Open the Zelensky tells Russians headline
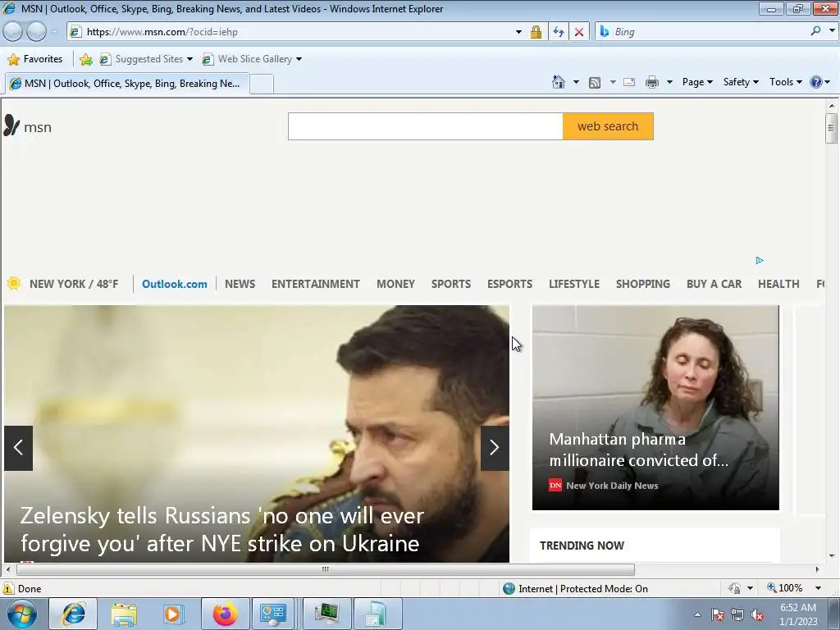This screenshot has width=840, height=630. click(x=221, y=529)
